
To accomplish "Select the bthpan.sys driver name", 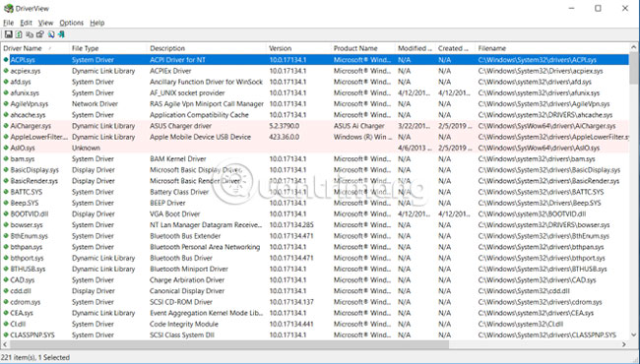I will pyautogui.click(x=27, y=247).
